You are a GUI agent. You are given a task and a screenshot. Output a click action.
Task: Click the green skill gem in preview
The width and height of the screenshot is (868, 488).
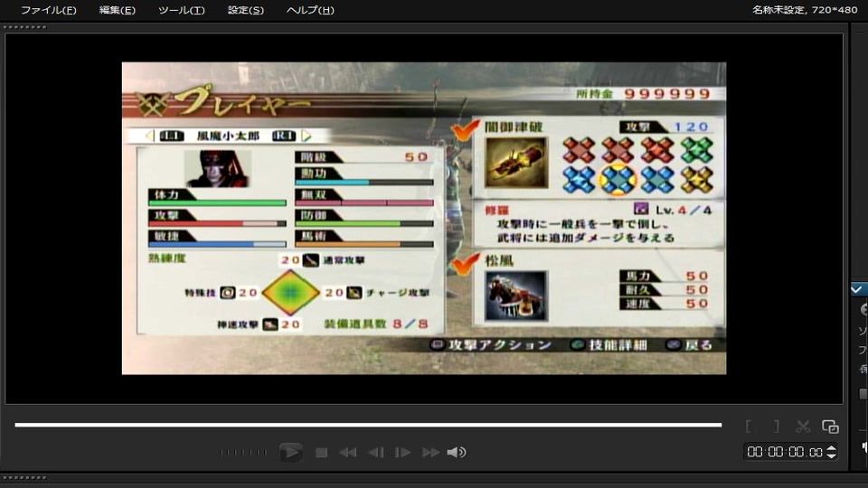point(696,150)
